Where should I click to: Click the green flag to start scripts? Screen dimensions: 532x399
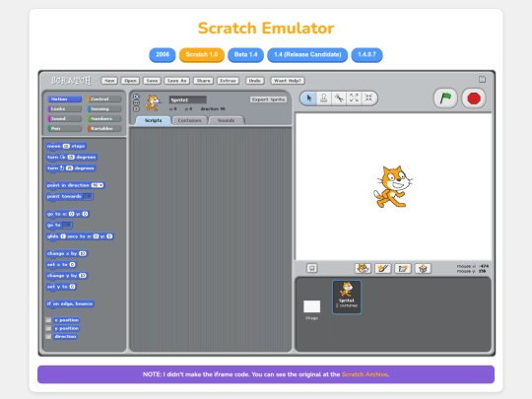pos(445,99)
